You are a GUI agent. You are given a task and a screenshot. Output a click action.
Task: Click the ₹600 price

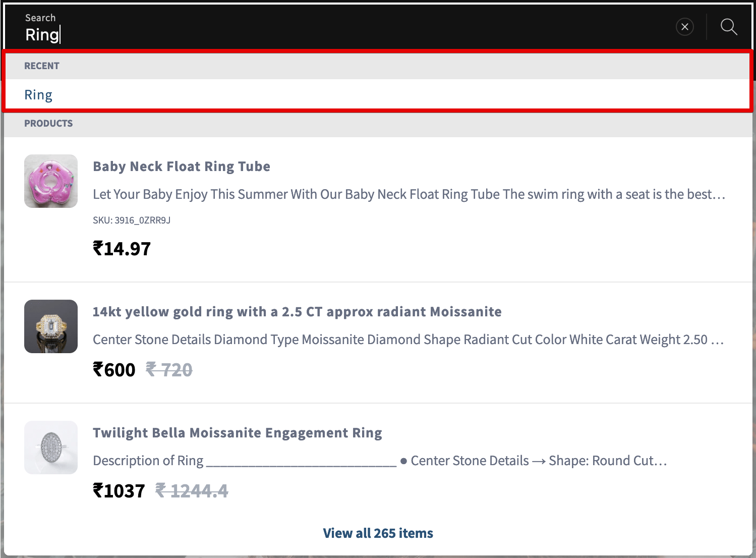pos(114,370)
